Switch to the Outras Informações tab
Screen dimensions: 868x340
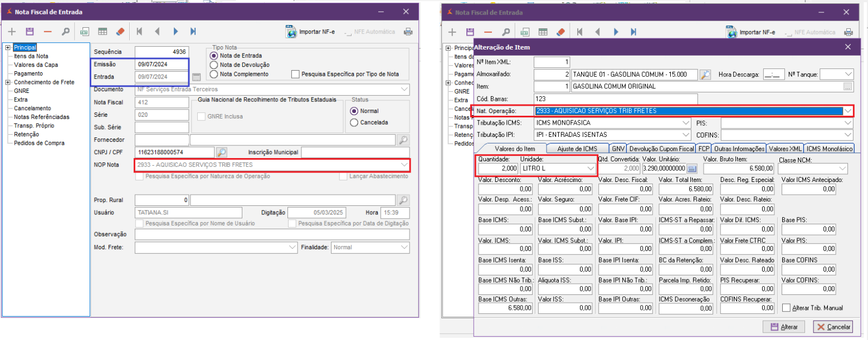[739, 149]
